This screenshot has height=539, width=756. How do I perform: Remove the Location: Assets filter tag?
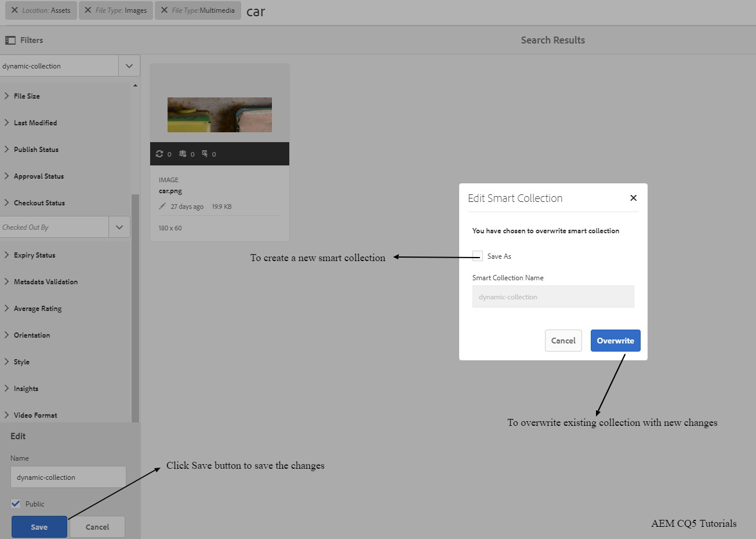click(x=14, y=10)
